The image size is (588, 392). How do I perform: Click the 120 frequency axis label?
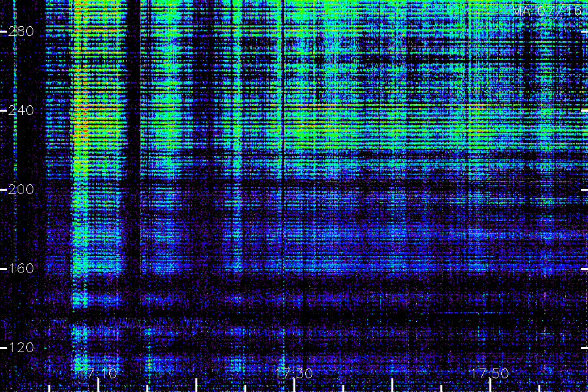[21, 348]
